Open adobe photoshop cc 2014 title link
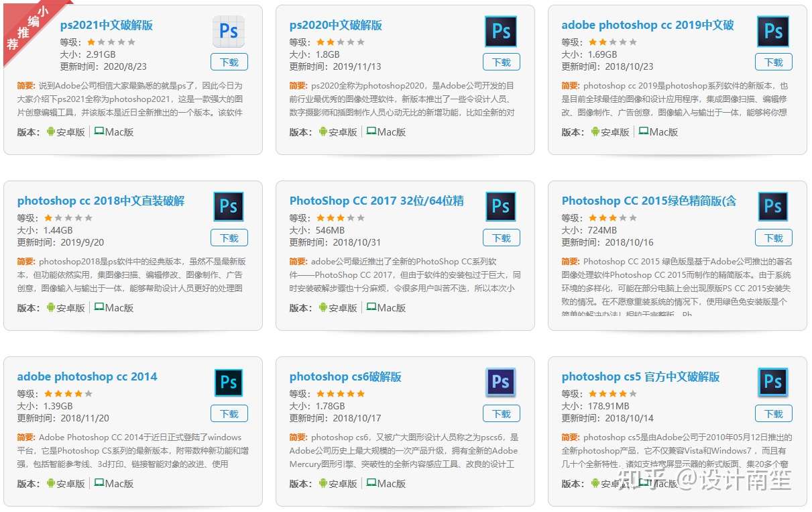Image resolution: width=812 pixels, height=512 pixels. [x=87, y=377]
